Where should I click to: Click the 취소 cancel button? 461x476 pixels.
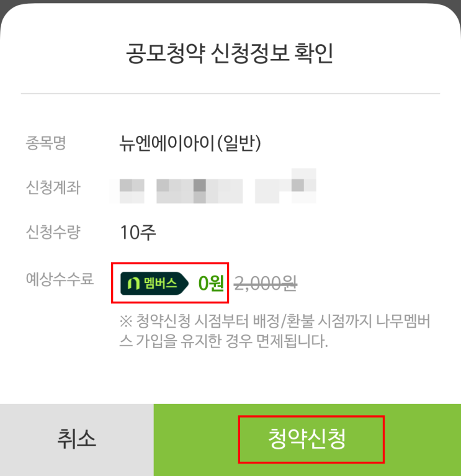tap(77, 439)
